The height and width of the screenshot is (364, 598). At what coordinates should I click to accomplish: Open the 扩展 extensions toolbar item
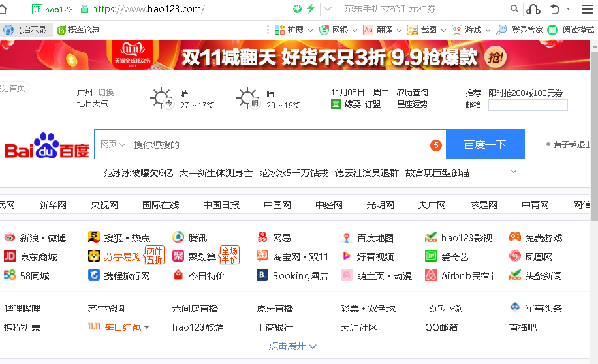(289, 30)
